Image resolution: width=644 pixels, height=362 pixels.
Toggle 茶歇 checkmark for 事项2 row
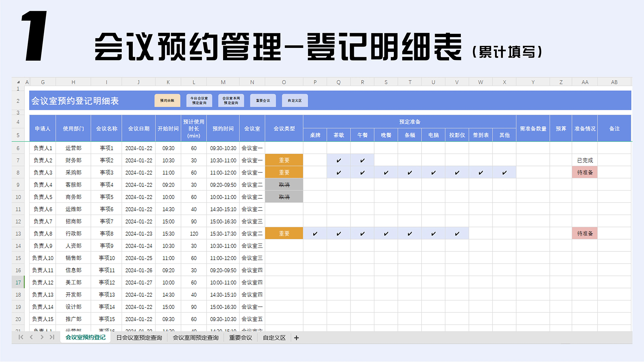click(338, 161)
